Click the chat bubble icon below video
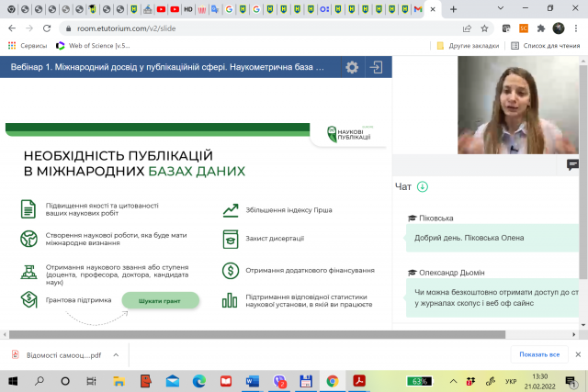 coord(572,164)
